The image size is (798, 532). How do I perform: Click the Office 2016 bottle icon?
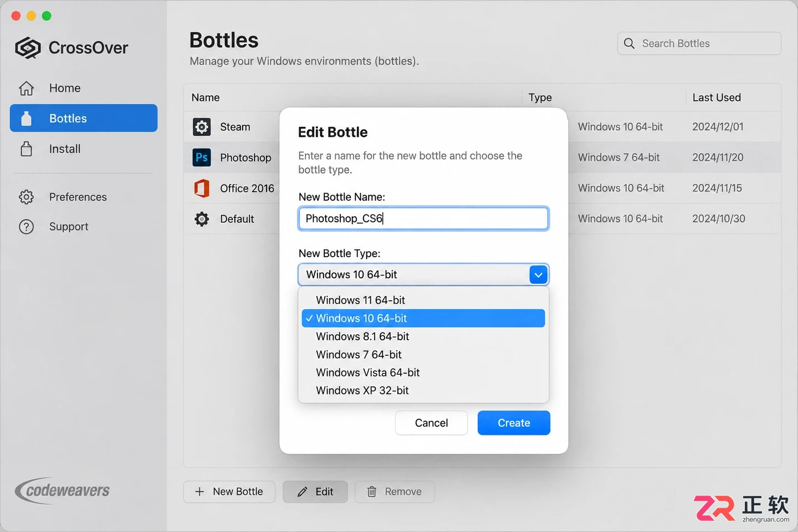[202, 188]
